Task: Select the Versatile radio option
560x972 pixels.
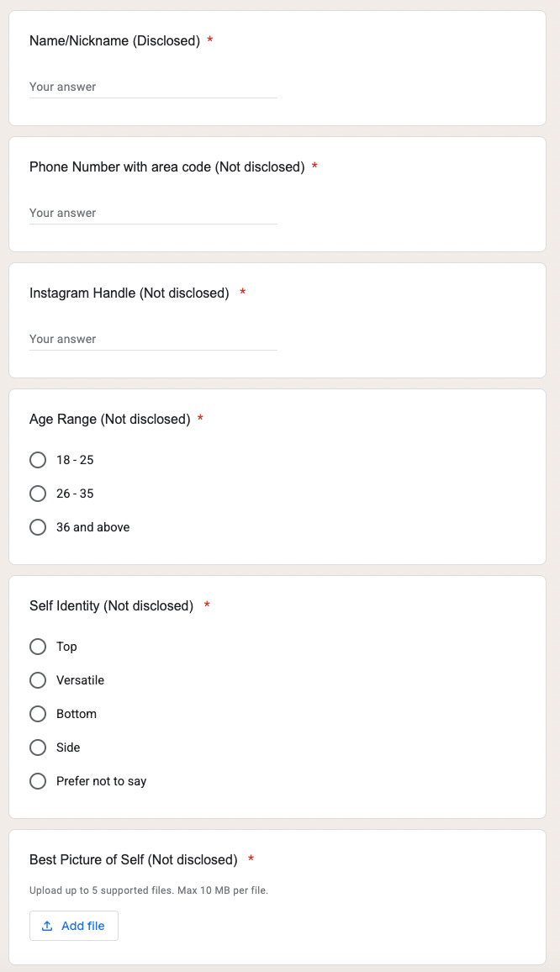Action: (x=38, y=680)
